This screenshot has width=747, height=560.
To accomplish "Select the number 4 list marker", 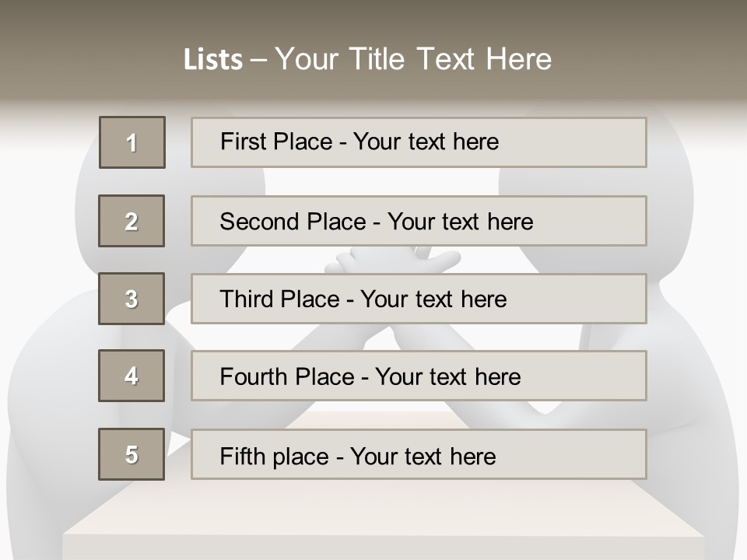I will pyautogui.click(x=132, y=376).
